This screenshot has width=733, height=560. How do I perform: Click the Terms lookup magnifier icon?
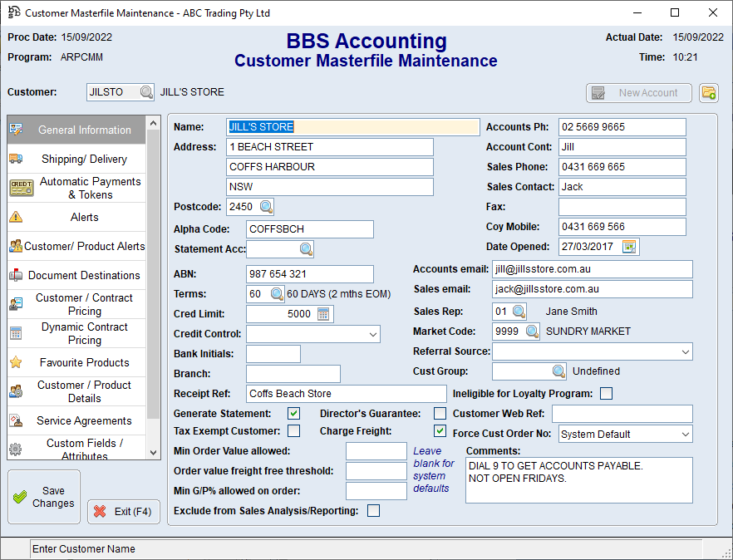pos(277,294)
